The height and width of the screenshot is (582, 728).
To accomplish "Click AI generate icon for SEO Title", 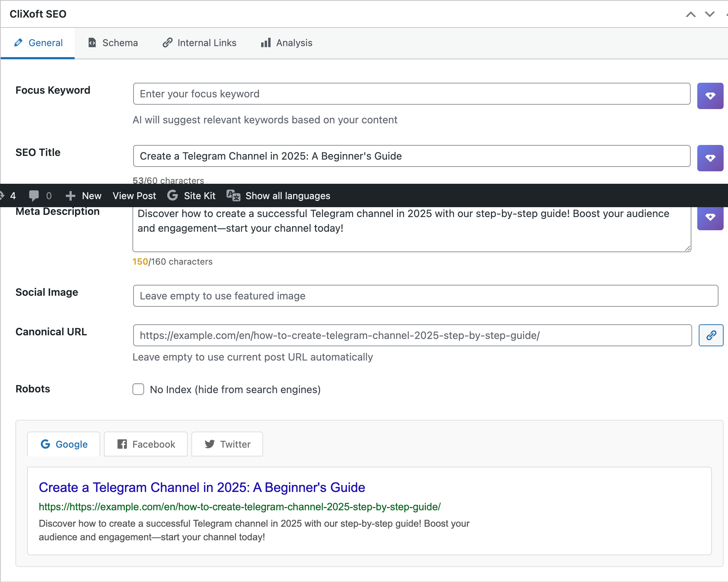I will [x=710, y=158].
